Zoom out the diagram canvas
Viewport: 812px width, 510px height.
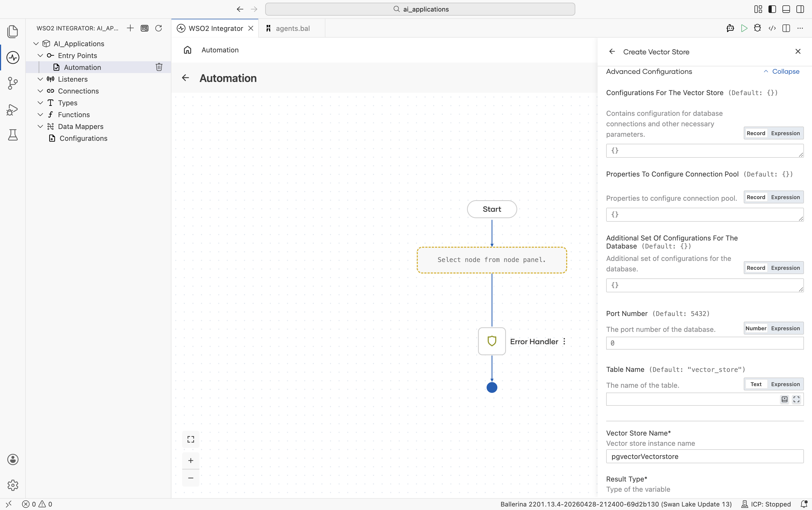click(x=191, y=477)
